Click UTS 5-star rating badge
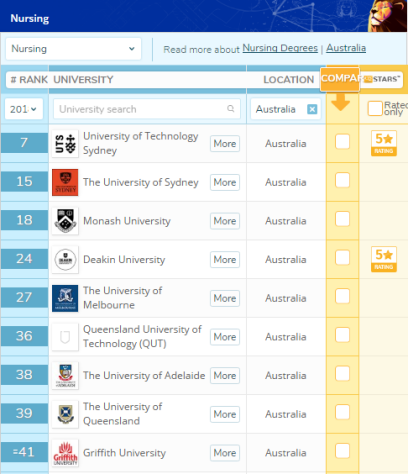Viewport: 409px width, 475px height. click(384, 143)
